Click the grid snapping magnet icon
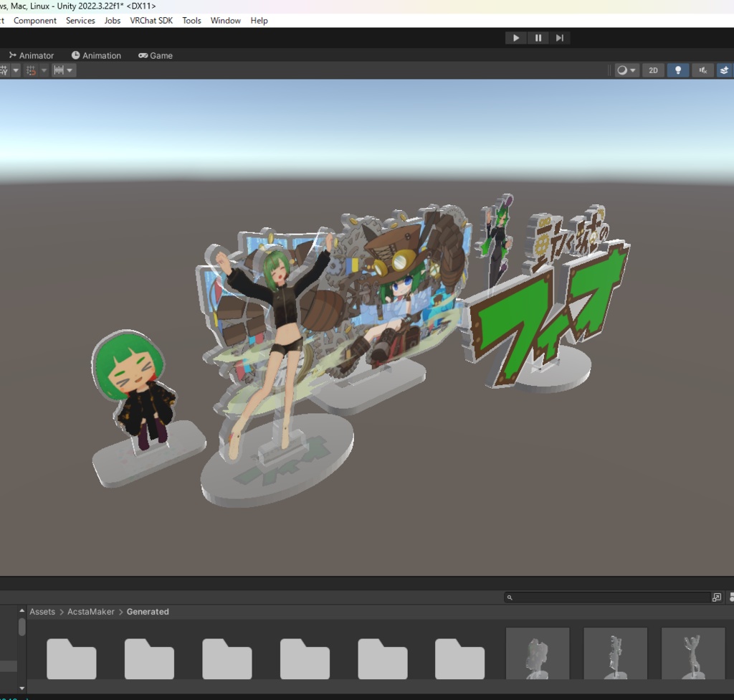The height and width of the screenshot is (700, 734). pos(31,70)
